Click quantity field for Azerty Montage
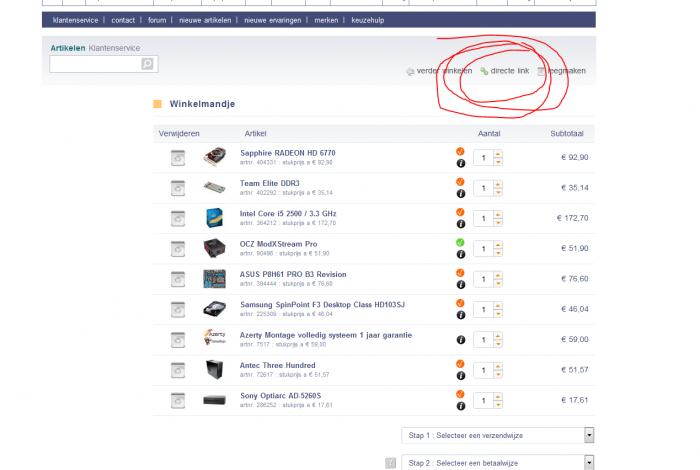 pos(483,340)
